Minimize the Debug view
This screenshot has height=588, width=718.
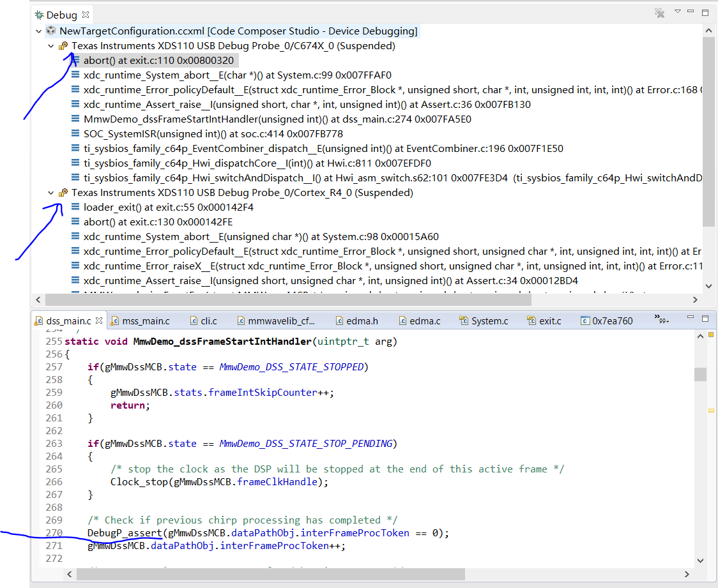coord(691,12)
